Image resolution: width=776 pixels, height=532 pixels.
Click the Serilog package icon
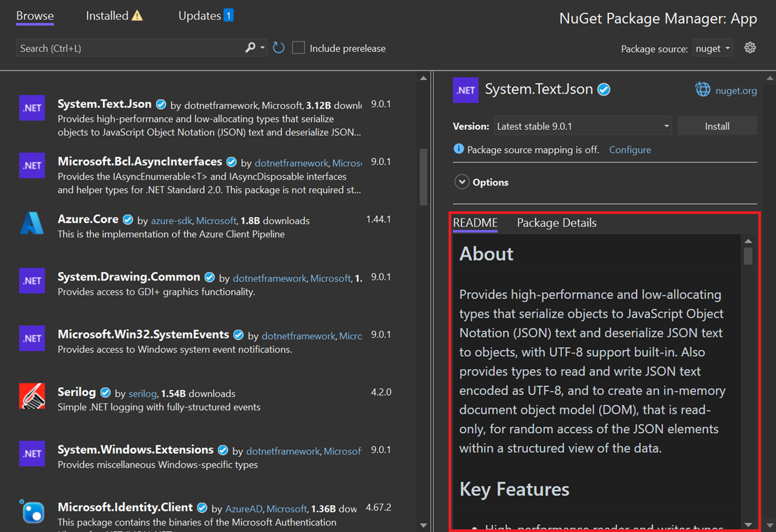coord(32,396)
